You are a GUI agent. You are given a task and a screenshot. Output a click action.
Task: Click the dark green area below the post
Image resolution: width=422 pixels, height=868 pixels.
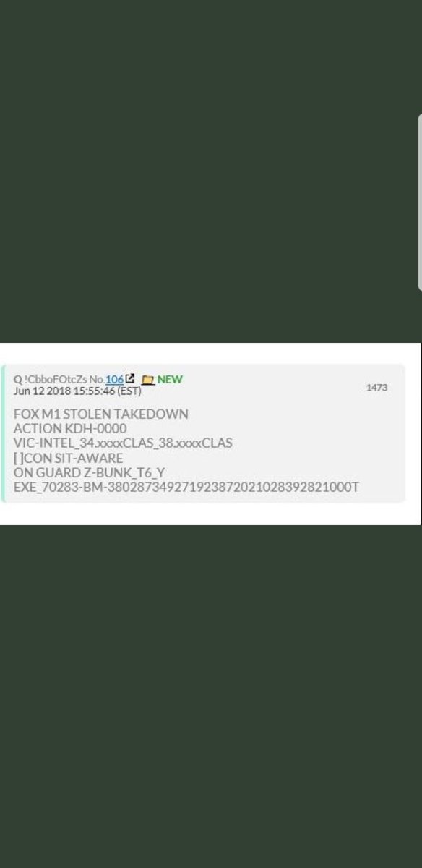(x=210, y=696)
